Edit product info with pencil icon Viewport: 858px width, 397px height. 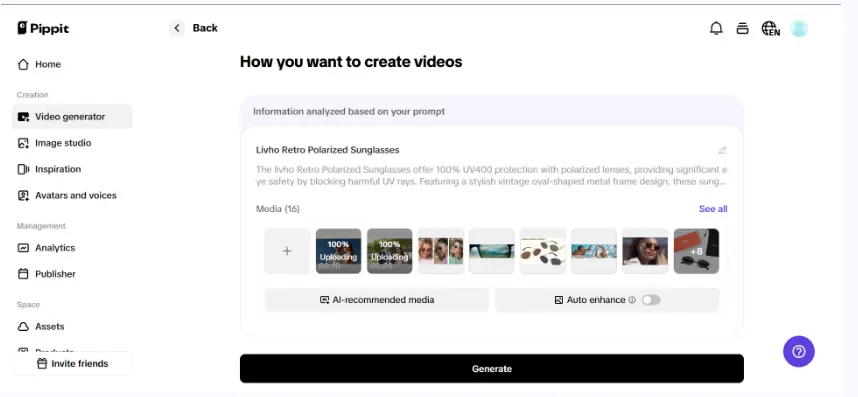[x=722, y=150]
